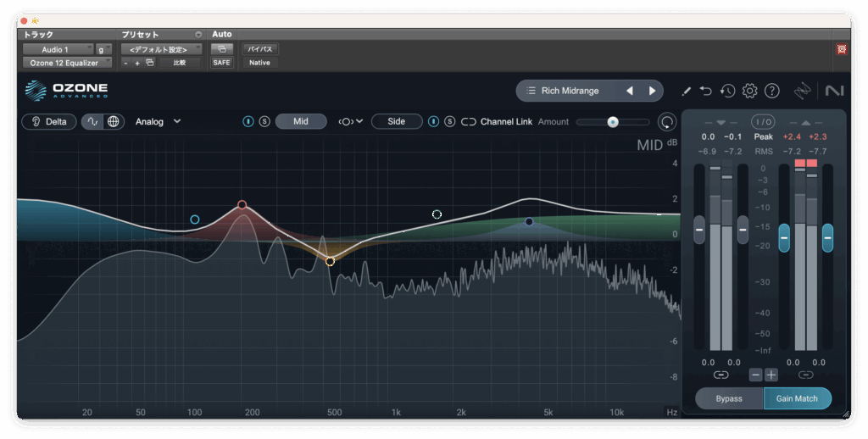Toggle Channel Link on or off
This screenshot has height=439, width=868.
[x=469, y=121]
